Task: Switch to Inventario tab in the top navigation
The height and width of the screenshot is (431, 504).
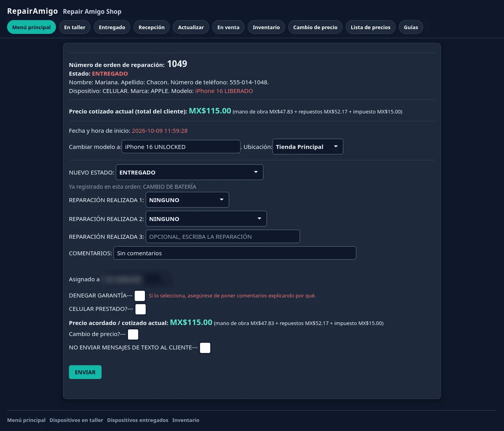Action: coord(266,27)
